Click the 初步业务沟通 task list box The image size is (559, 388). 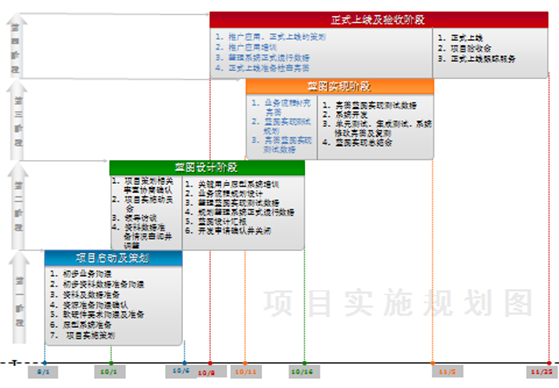pyautogui.click(x=113, y=306)
